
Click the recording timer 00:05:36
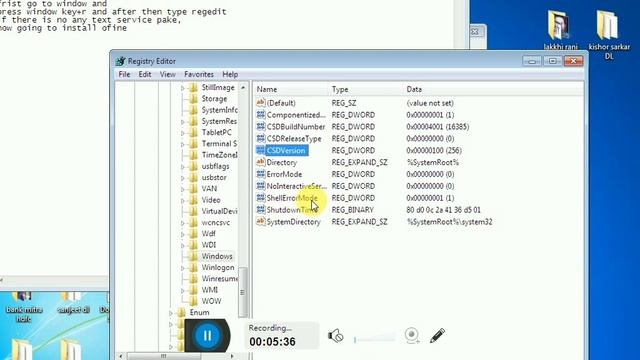(272, 342)
